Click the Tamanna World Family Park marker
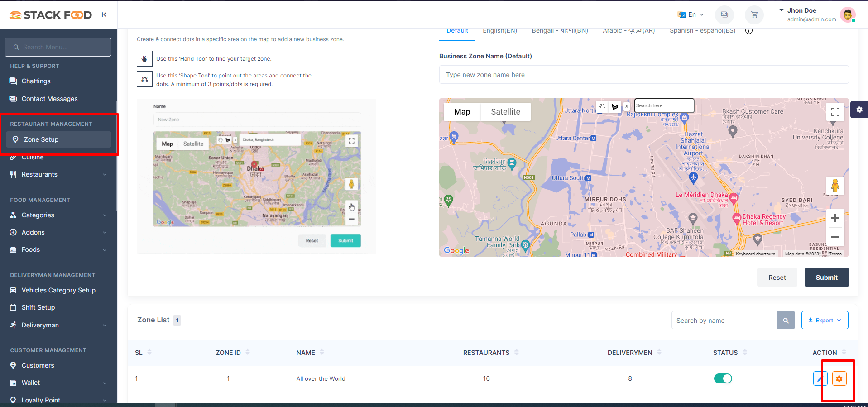Screen dimensions: 868x407 (x=525, y=245)
